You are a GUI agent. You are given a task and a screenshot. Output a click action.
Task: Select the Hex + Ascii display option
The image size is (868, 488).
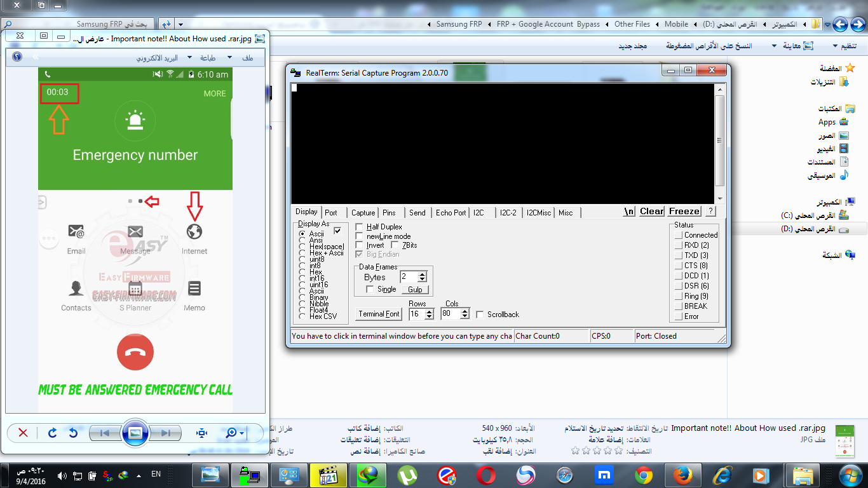pos(302,253)
